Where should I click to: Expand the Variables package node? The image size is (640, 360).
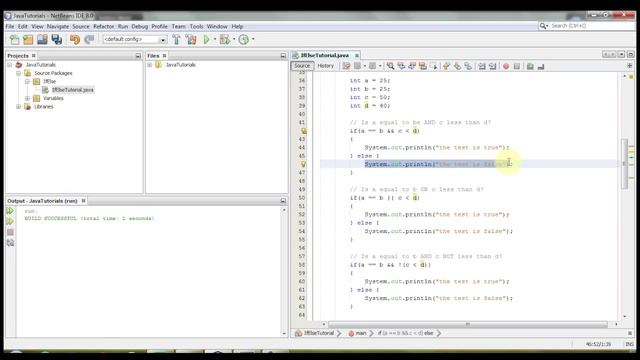coord(27,98)
